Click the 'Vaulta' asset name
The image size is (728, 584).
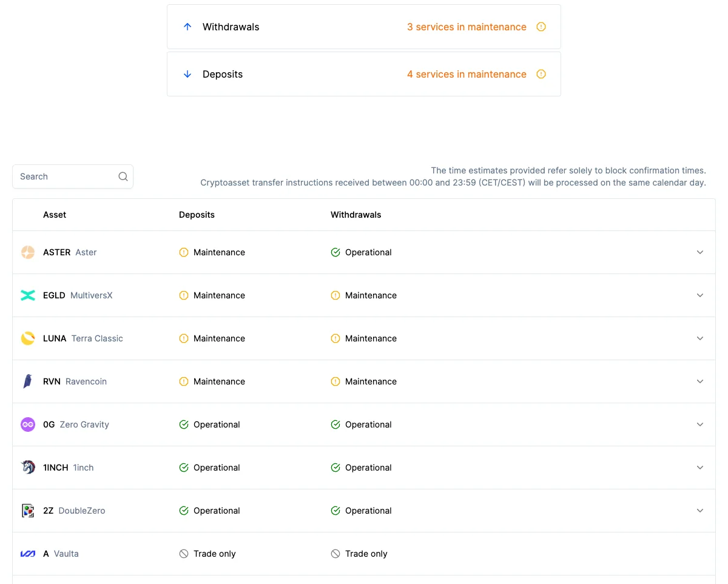66,554
